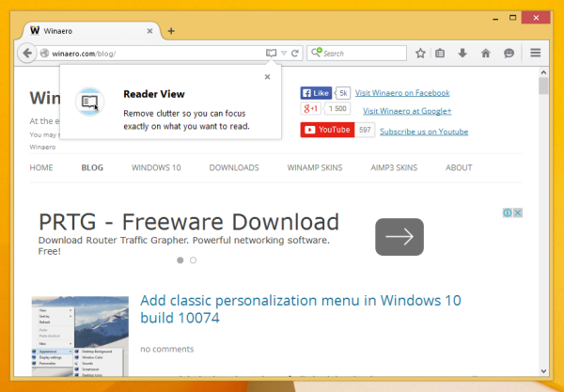This screenshot has height=392, width=564.
Task: Open Add classic personalization menu article
Action: (x=301, y=309)
